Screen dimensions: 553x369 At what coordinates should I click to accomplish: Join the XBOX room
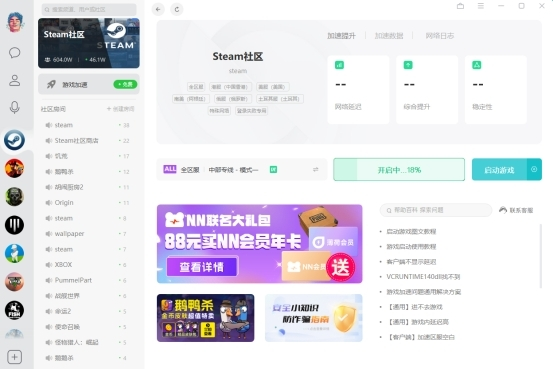pyautogui.click(x=87, y=265)
